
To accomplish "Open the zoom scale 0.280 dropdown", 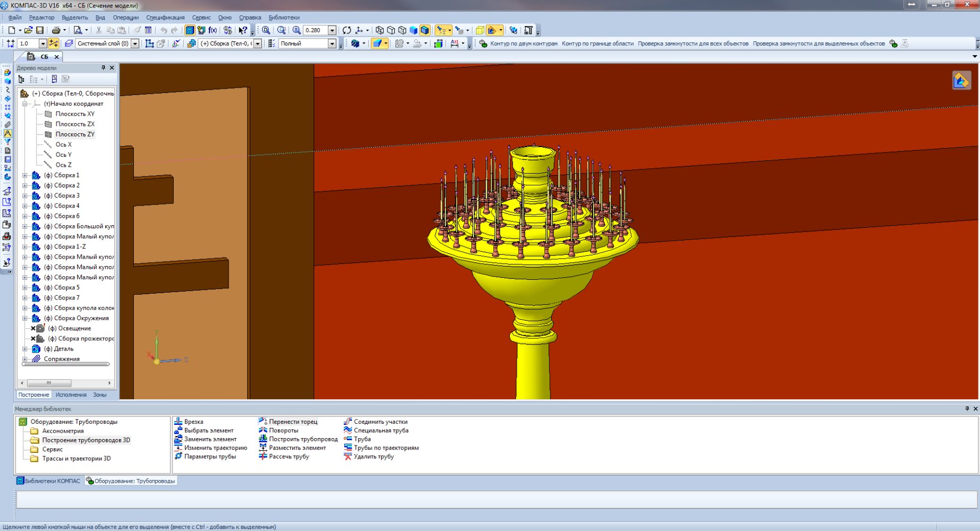I will point(332,30).
